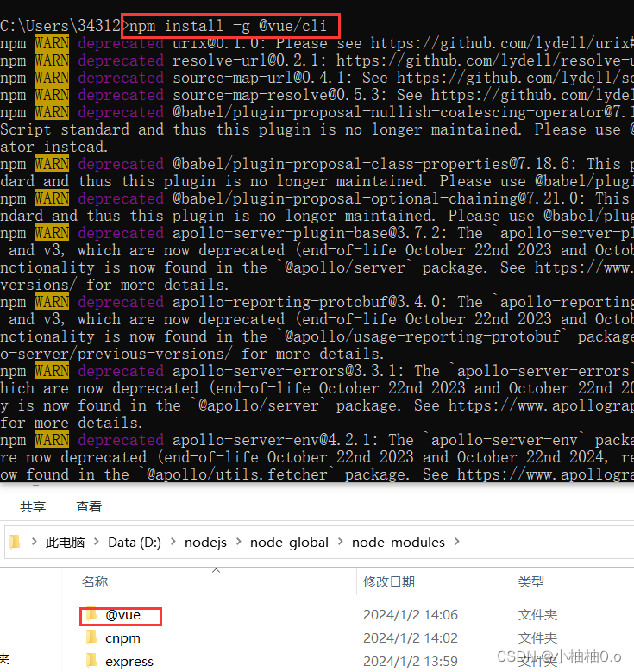Image resolution: width=634 pixels, height=672 pixels.
Task: Click the plugin-proposal-optional-chaining@7.21.0 warning line
Action: 317,198
